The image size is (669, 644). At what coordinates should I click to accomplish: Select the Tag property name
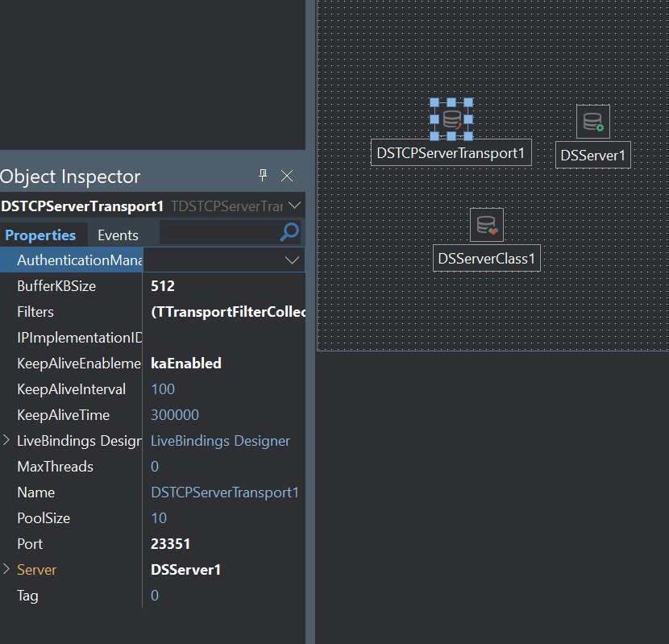[x=27, y=596]
